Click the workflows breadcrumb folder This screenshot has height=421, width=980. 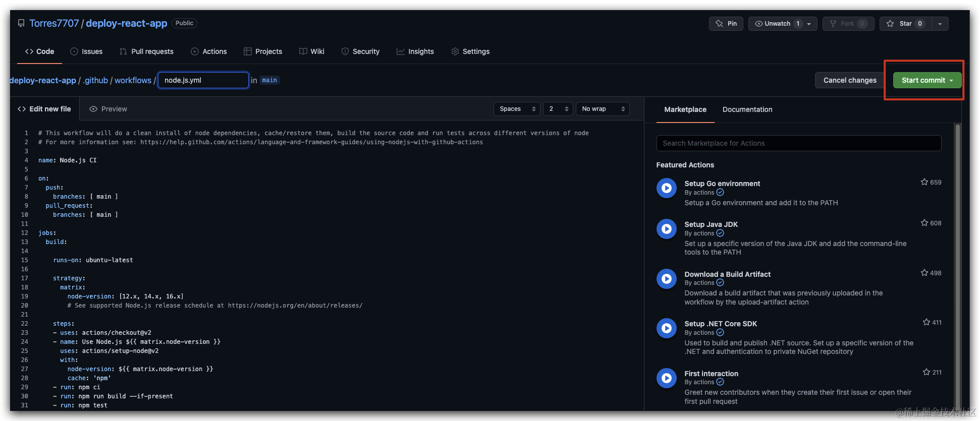(133, 80)
